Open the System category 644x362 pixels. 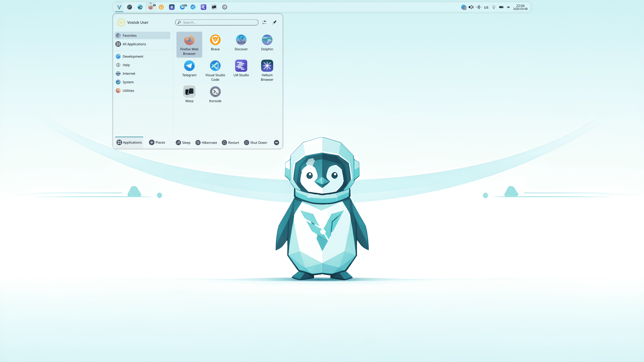(128, 82)
